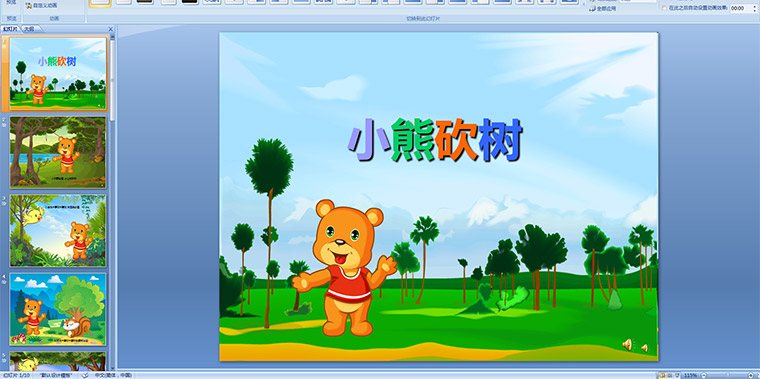Select the highlighted first transition thumbnail
This screenshot has width=760, height=379.
point(100,2)
